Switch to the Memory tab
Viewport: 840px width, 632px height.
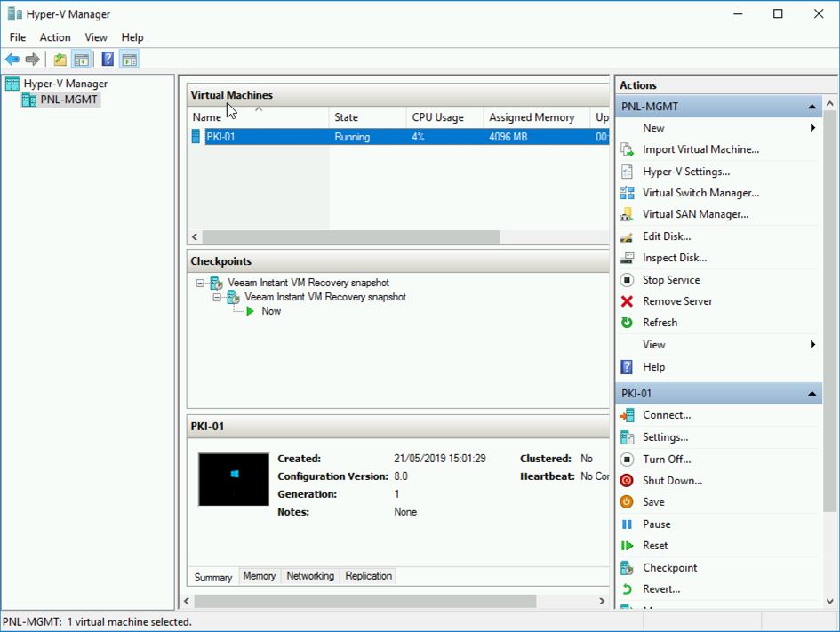pyautogui.click(x=260, y=576)
